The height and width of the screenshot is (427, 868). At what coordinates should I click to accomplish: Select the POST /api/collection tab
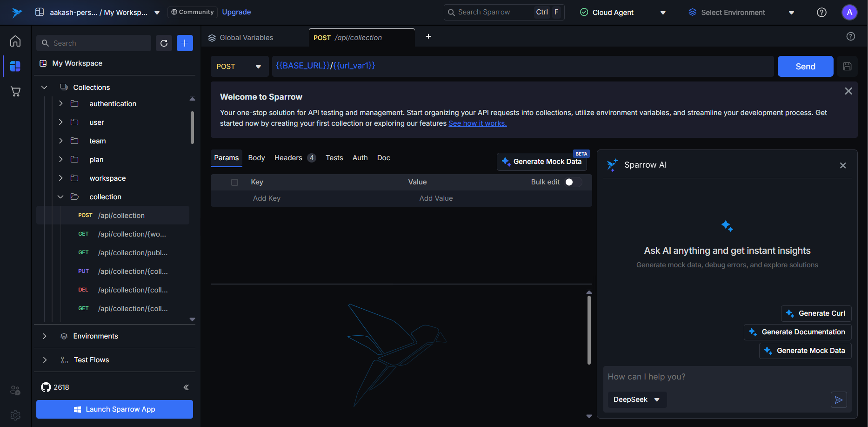click(361, 38)
